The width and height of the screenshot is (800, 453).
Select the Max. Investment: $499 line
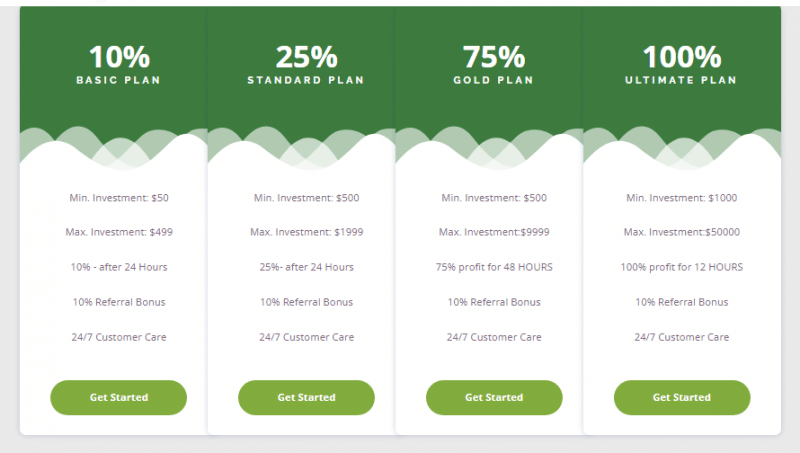point(119,232)
